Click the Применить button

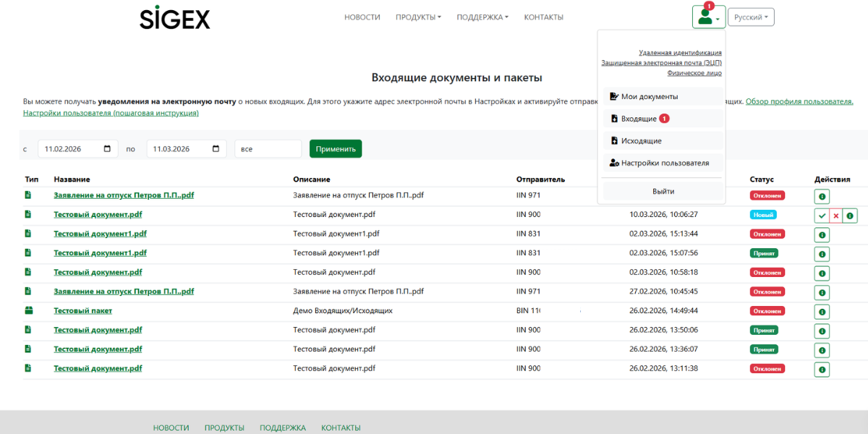[x=336, y=149]
